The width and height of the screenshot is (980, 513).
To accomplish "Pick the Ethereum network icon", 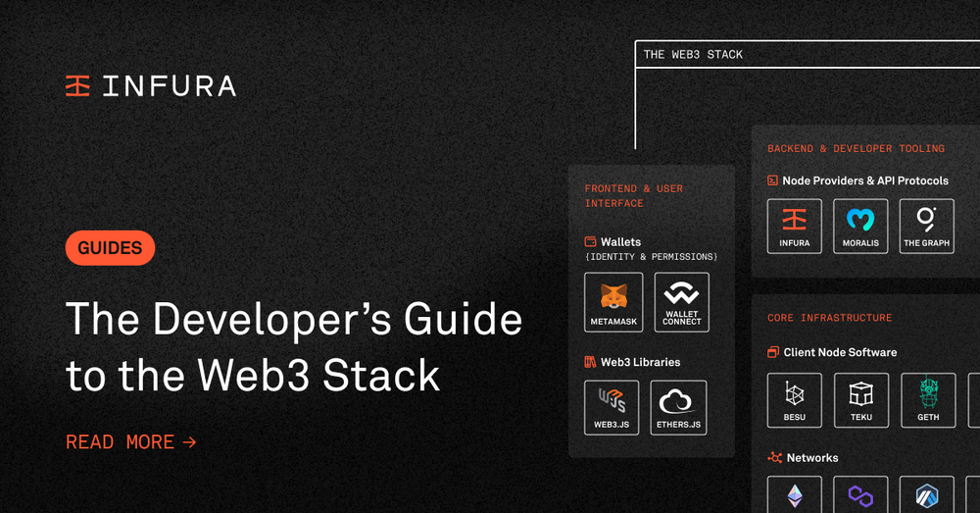I will point(794,495).
